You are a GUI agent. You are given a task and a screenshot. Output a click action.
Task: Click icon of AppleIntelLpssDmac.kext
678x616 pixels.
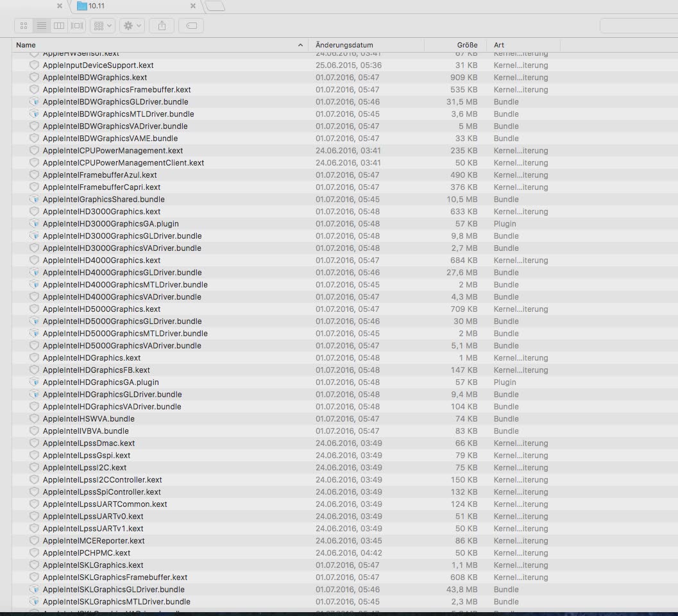click(x=34, y=443)
